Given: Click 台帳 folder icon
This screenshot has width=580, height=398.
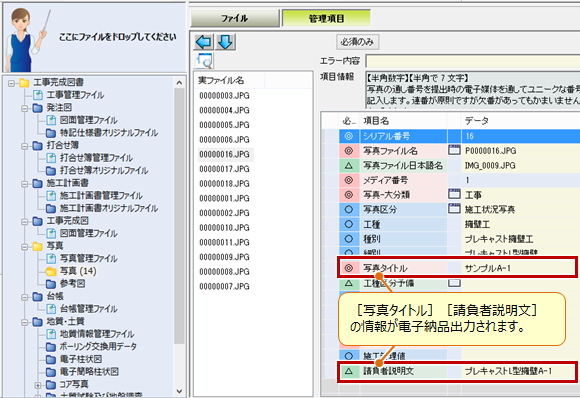Looking at the screenshot, I should 38,296.
